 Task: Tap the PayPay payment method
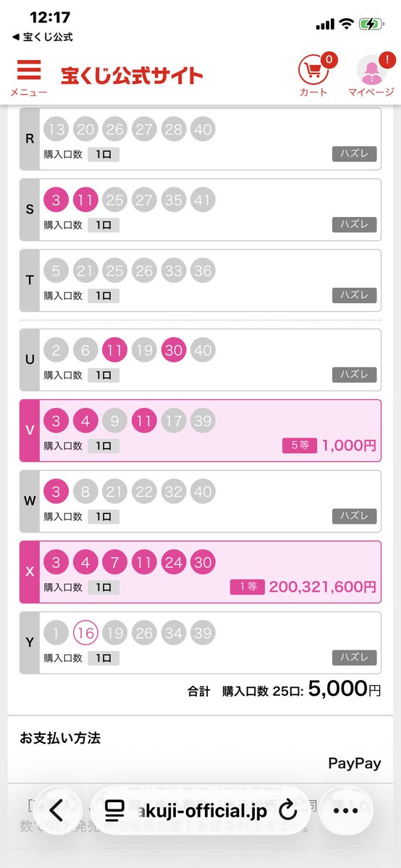tap(354, 763)
